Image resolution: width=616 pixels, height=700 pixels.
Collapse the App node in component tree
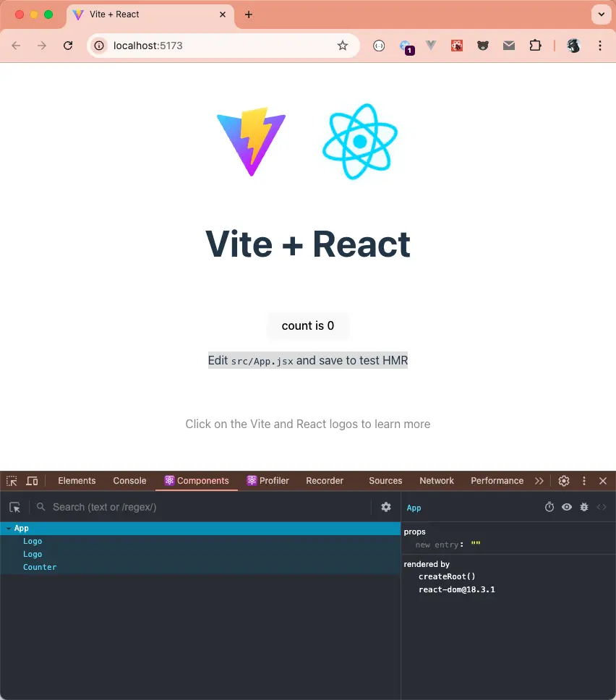coord(9,528)
